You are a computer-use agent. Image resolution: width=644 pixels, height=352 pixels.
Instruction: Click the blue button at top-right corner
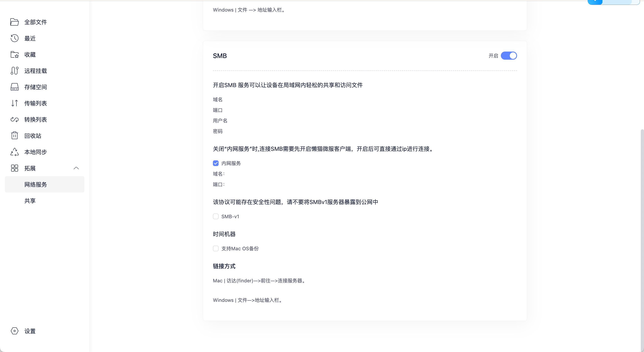coord(595,2)
